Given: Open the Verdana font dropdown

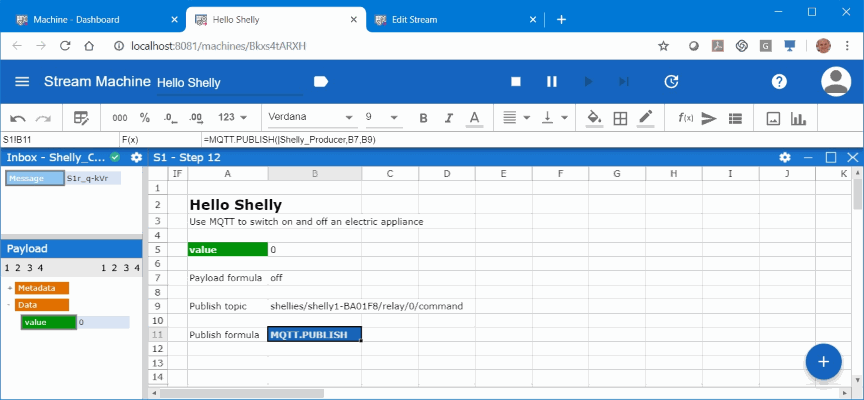Looking at the screenshot, I should click(309, 117).
